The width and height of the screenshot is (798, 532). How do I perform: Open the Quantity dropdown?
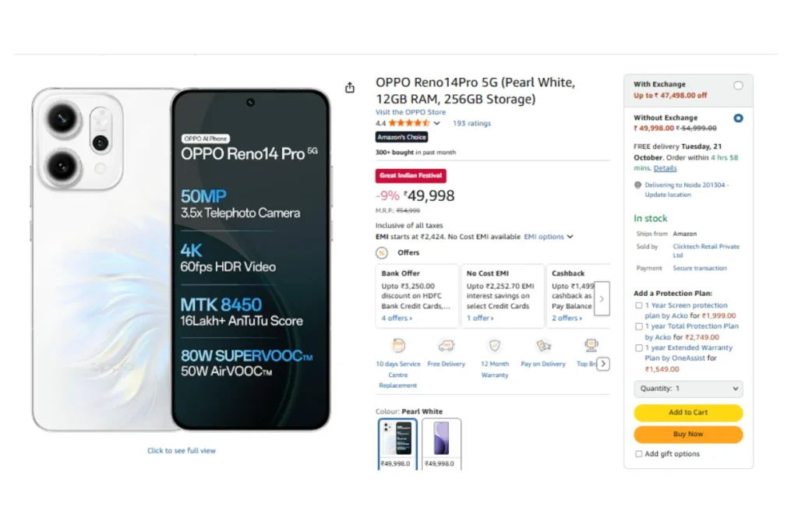point(688,388)
